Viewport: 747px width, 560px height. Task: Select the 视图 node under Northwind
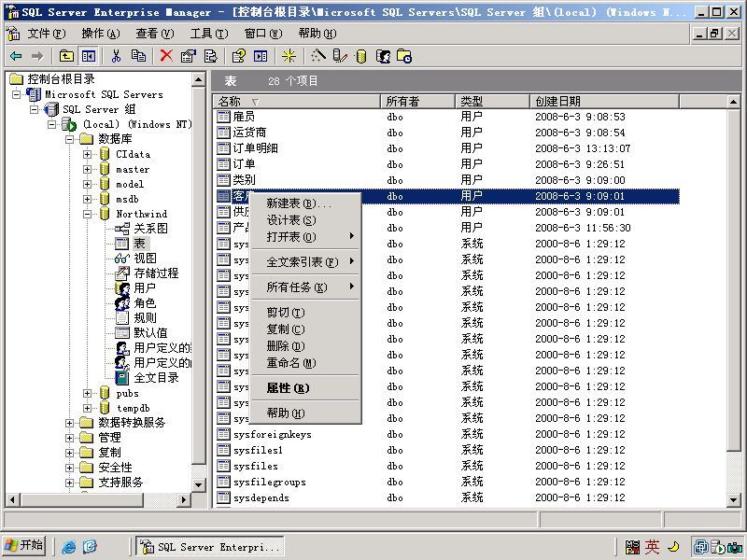(x=145, y=259)
